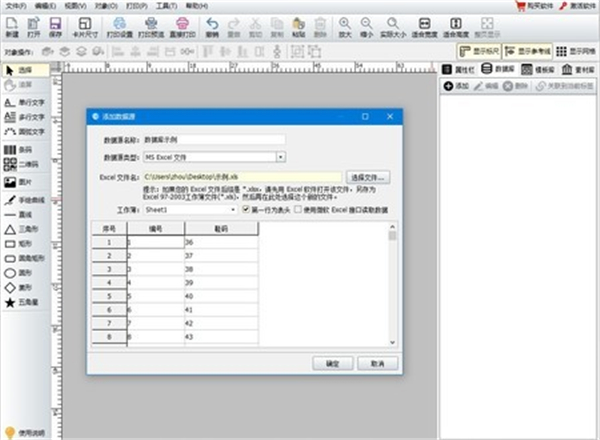Click the 保存 save icon
This screenshot has width=600, height=440.
(x=54, y=26)
